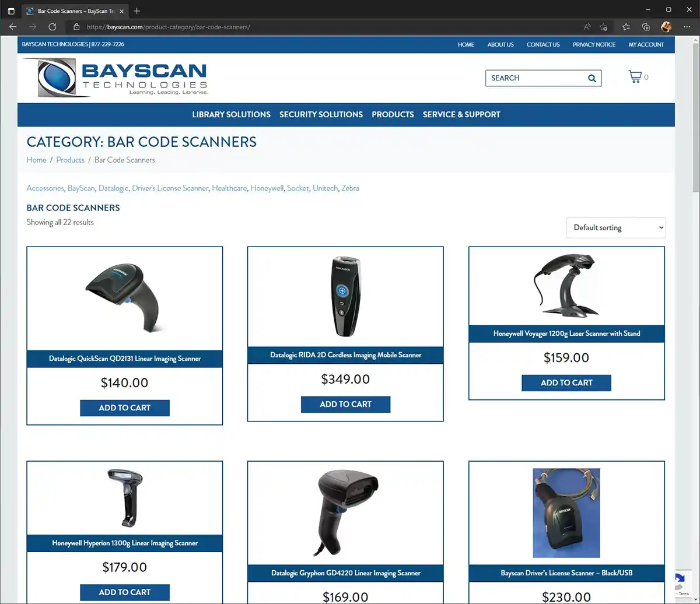This screenshot has width=700, height=604.
Task: Open the Datalogic RIDA 2D scanner image
Action: coord(346,297)
